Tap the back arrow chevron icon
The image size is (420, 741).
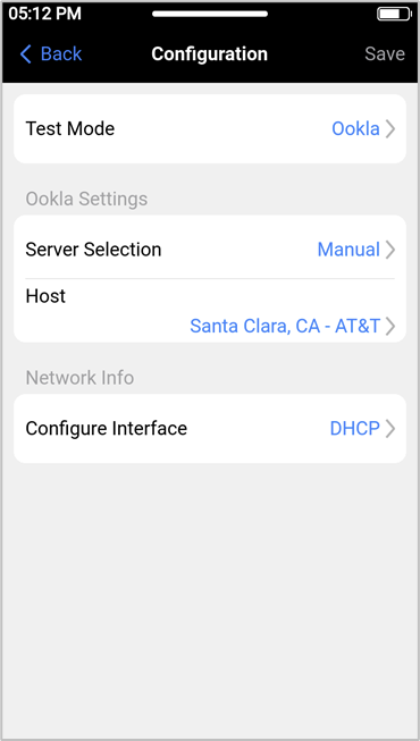point(26,54)
